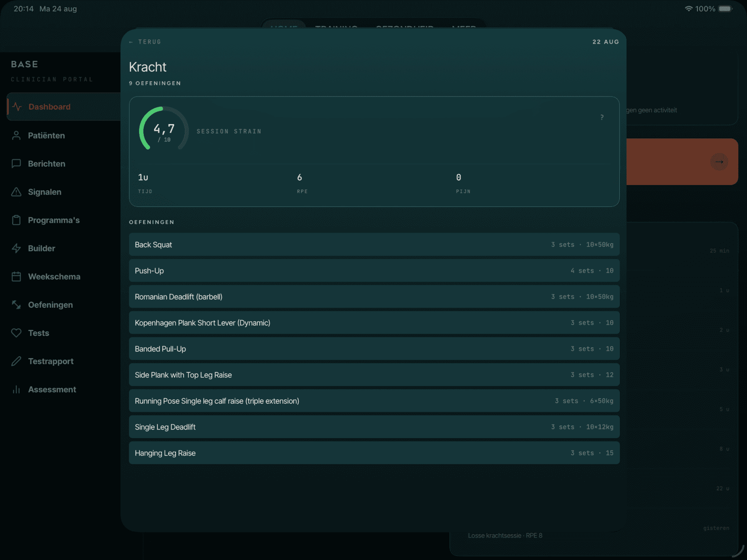Screen dimensions: 747x560
Task: Click the Pijn value 0
Action: click(459, 177)
